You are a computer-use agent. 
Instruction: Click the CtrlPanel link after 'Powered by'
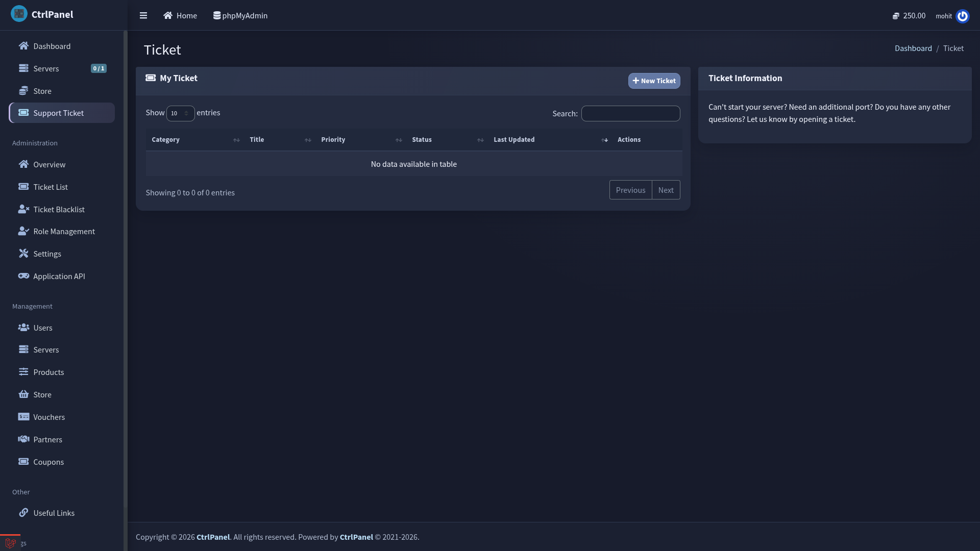[356, 537]
